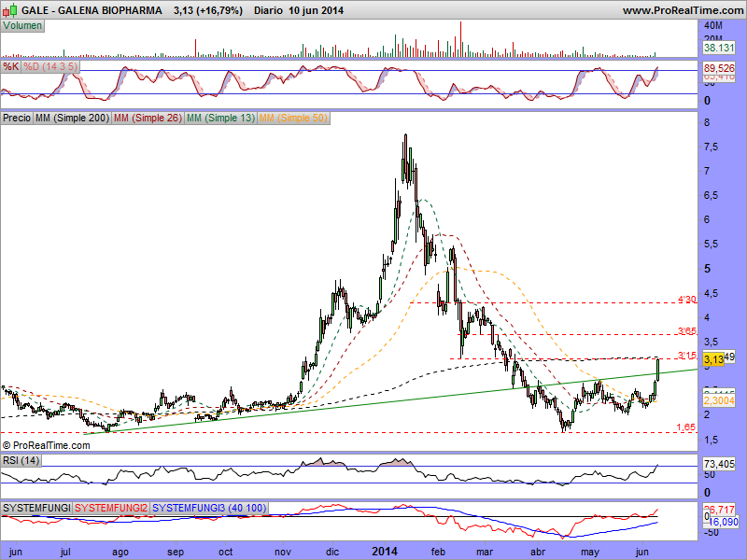This screenshot has width=747, height=560.
Task: Select the orange 2,3004 moving average value
Action: click(x=719, y=400)
